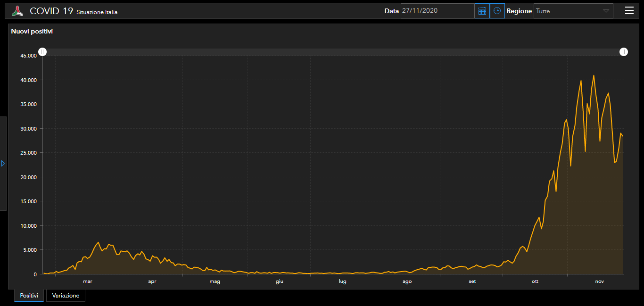This screenshot has height=306, width=644.
Task: Click the 45.000 y-axis label
Action: tap(27, 56)
